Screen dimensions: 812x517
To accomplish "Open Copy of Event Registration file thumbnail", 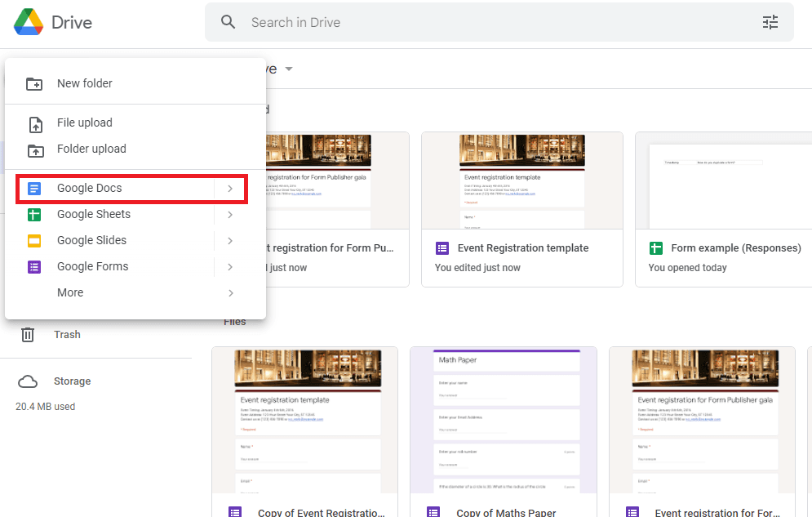I will 305,420.
